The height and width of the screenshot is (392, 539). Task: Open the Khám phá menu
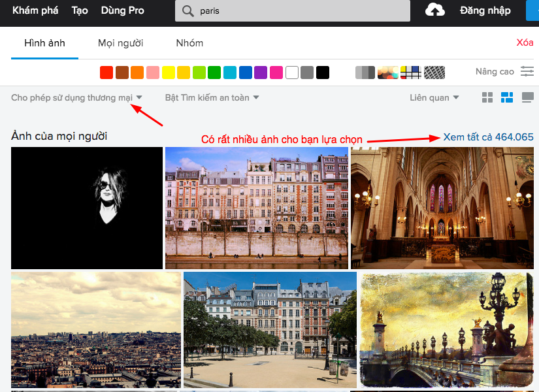coord(35,10)
